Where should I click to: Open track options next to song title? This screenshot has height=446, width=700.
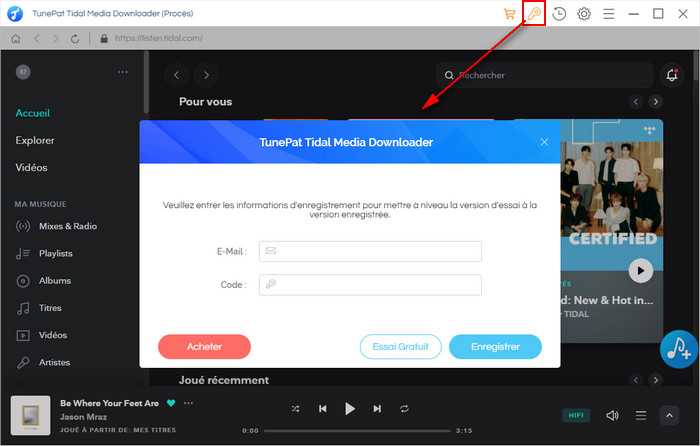pos(188,403)
